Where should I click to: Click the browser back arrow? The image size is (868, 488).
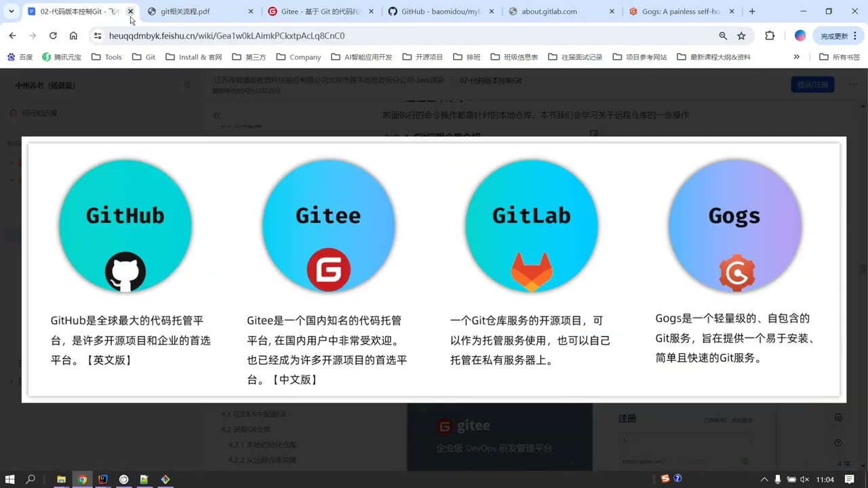coord(12,36)
